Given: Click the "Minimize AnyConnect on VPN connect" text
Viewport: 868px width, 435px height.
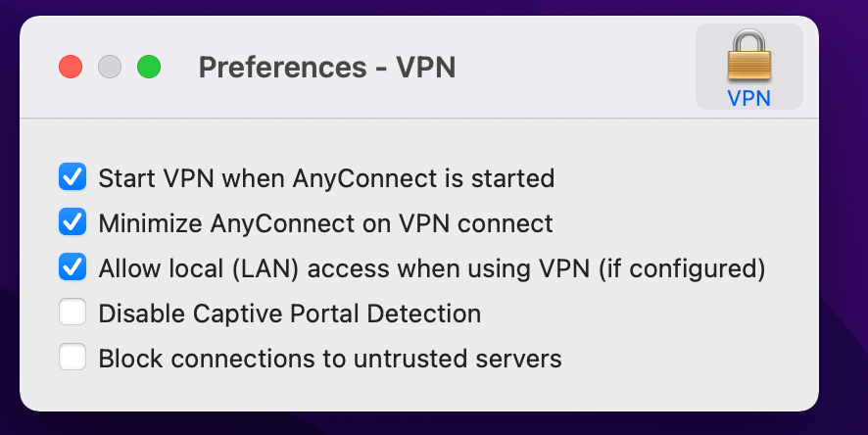Looking at the screenshot, I should [325, 223].
